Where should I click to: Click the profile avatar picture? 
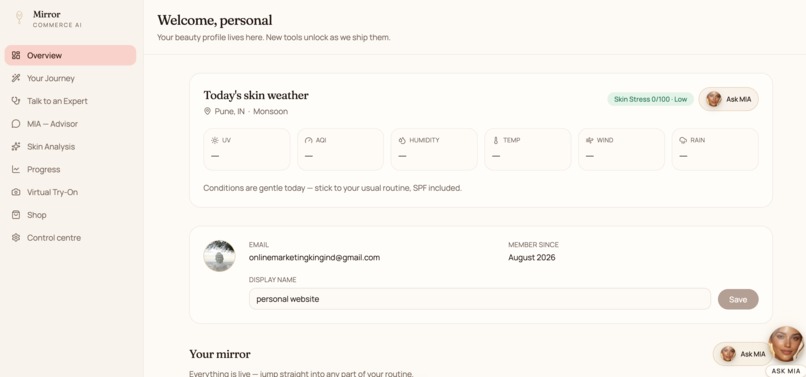(219, 256)
